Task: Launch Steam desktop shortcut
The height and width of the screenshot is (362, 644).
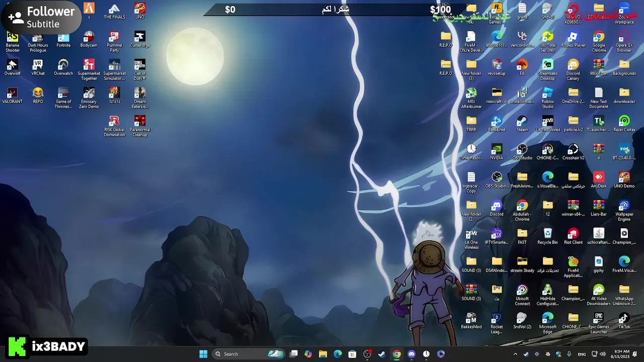Action: (522, 124)
